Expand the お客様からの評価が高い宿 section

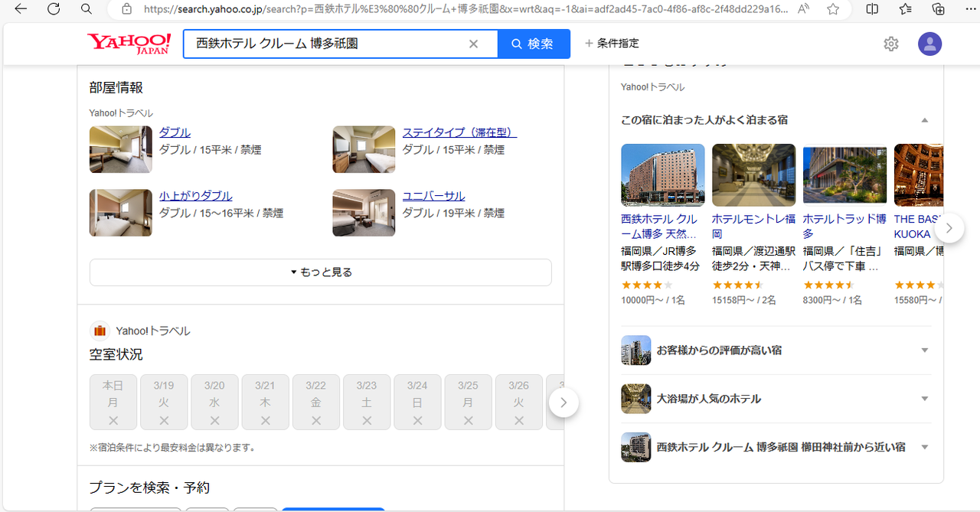924,350
